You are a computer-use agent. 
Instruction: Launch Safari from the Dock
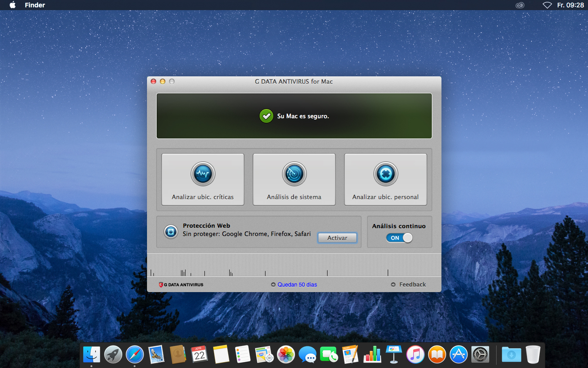coord(135,354)
